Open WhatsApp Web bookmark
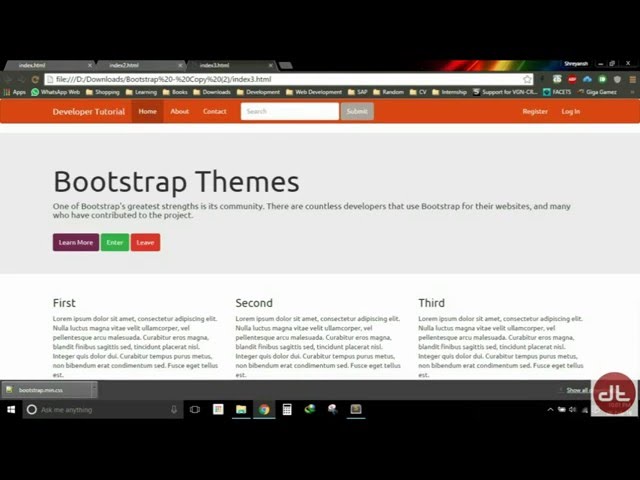Viewport: 640px width, 480px height. tap(56, 92)
